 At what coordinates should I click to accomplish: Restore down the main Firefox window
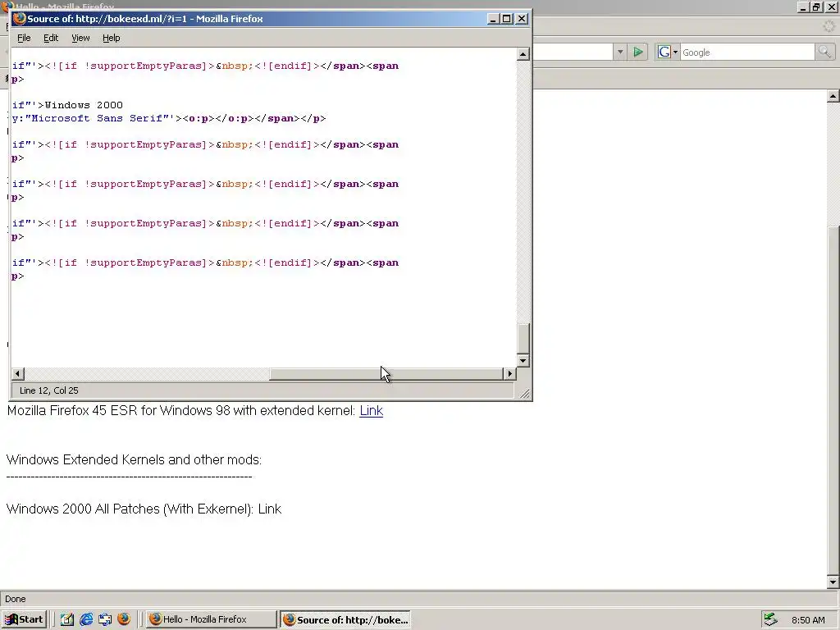coord(816,7)
